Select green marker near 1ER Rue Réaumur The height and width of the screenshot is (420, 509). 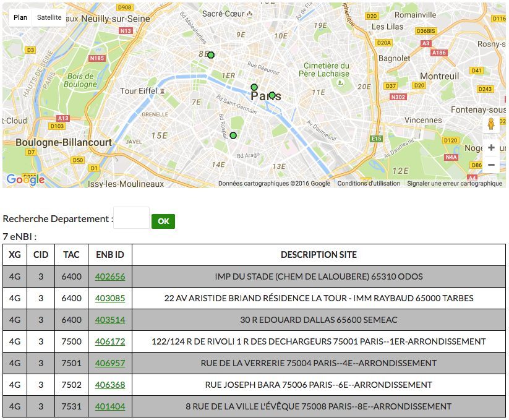click(254, 87)
